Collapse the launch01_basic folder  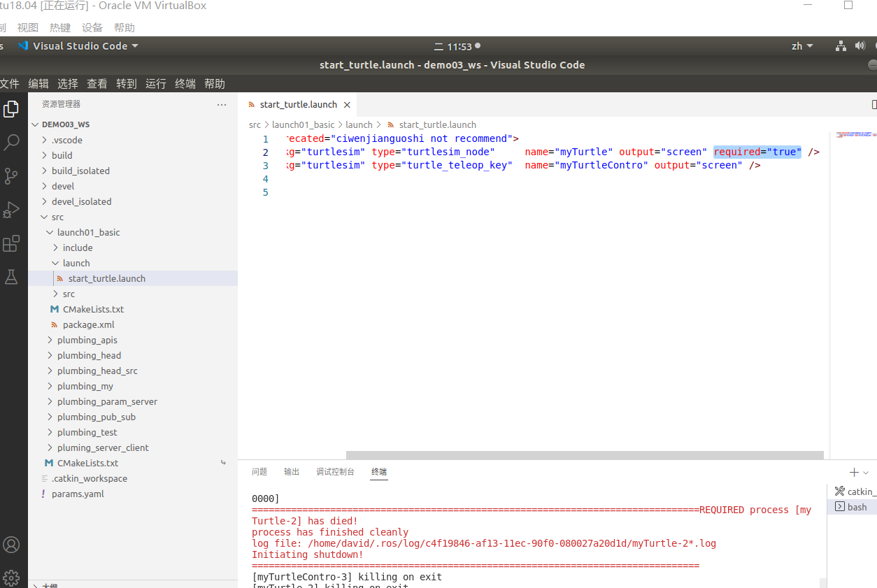(x=133, y=232)
